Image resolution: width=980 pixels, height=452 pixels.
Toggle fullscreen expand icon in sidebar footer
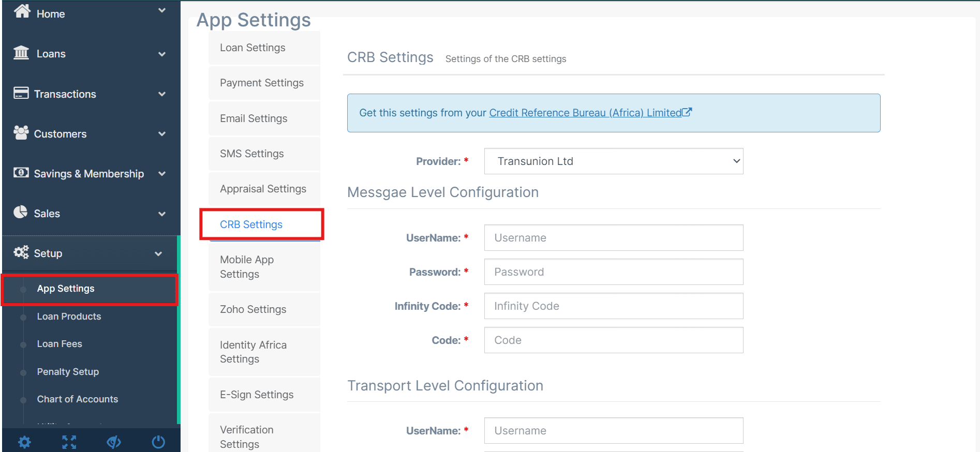tap(69, 442)
